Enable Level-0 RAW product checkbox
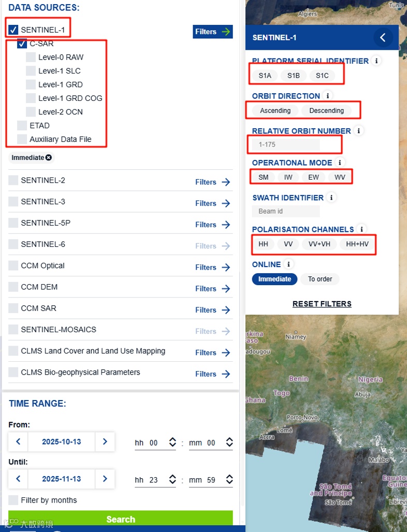 pyautogui.click(x=31, y=57)
